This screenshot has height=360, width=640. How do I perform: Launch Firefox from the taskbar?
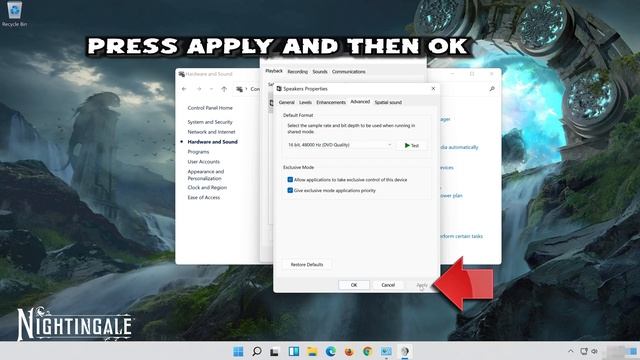click(349, 351)
